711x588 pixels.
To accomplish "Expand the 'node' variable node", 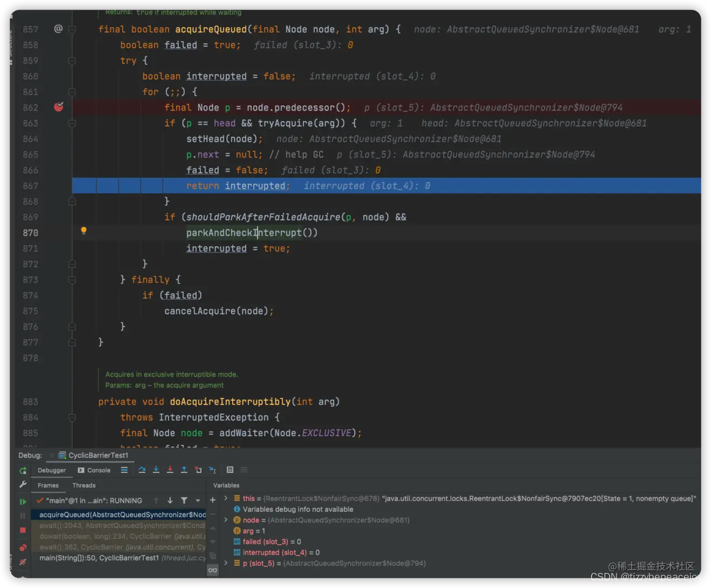I will tap(226, 520).
